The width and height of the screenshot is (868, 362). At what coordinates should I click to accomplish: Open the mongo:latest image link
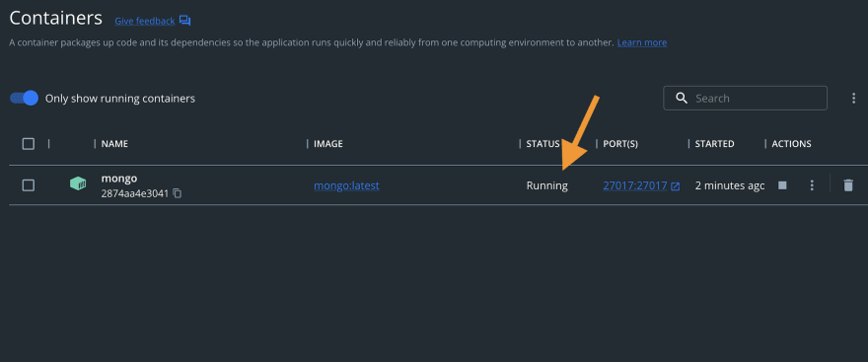click(x=346, y=186)
